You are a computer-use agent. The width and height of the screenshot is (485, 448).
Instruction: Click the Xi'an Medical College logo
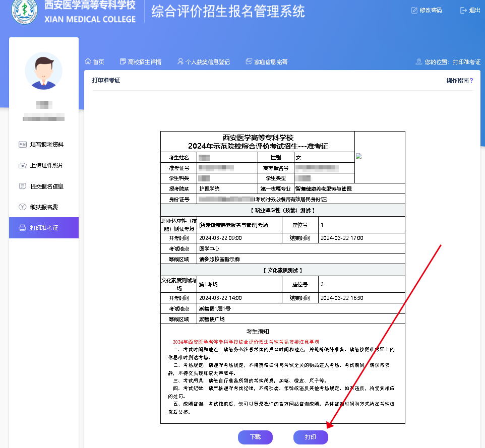[x=25, y=11]
